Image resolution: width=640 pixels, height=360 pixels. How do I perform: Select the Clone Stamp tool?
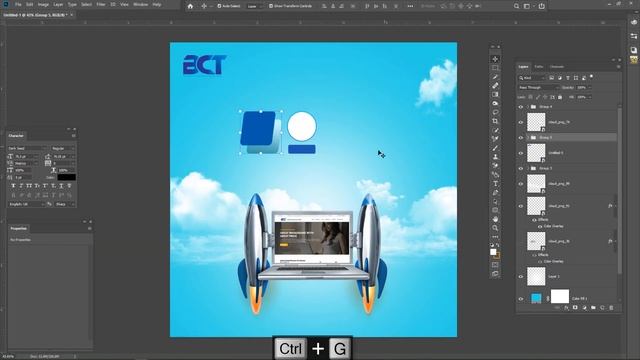(x=495, y=157)
